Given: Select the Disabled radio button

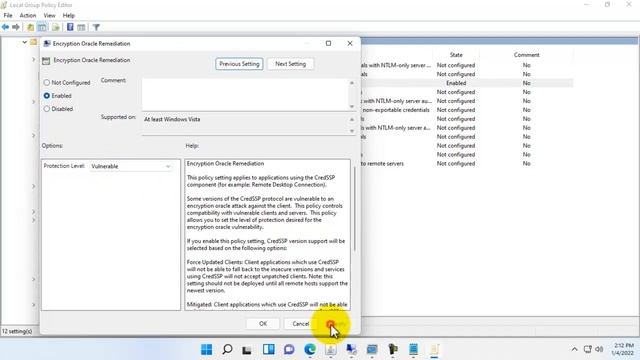Looking at the screenshot, I should 47,109.
